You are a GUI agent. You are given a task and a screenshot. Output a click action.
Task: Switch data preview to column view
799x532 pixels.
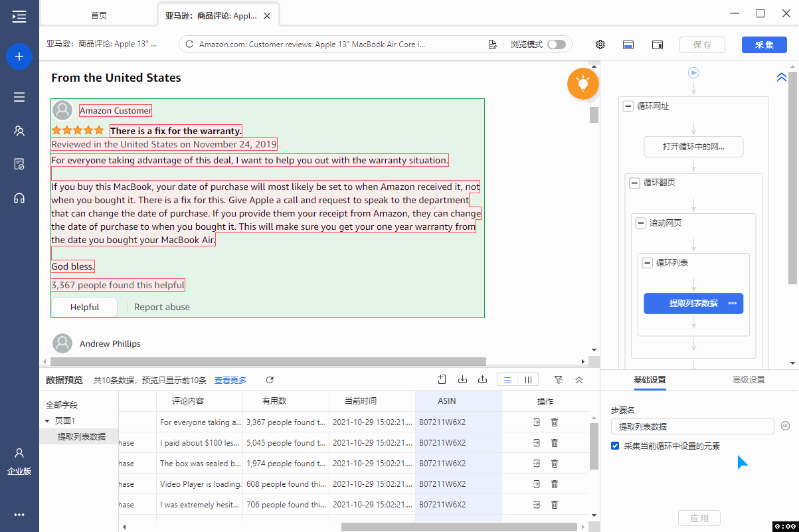[x=528, y=380]
